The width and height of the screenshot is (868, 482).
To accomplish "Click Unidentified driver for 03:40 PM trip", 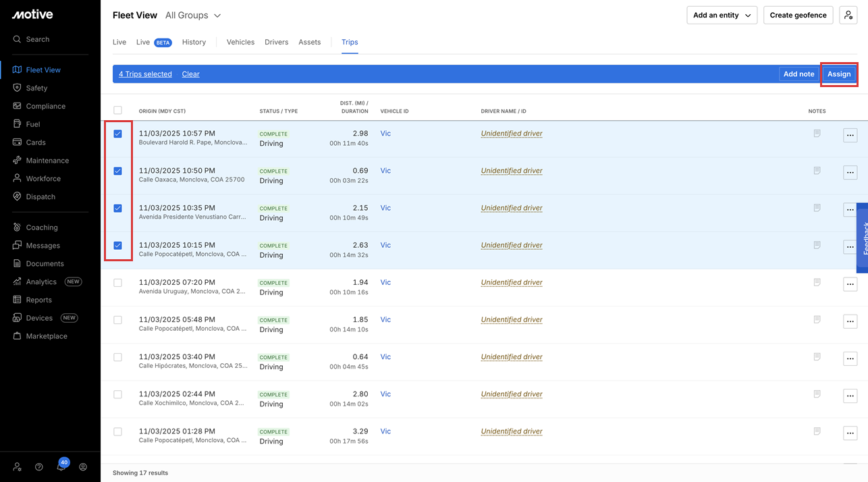I will tap(511, 357).
